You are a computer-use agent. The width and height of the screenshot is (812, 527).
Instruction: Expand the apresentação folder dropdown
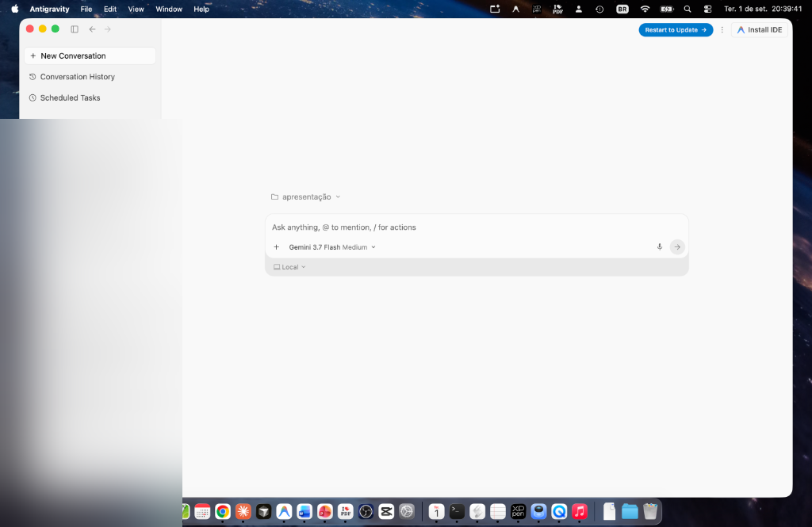[x=305, y=197]
